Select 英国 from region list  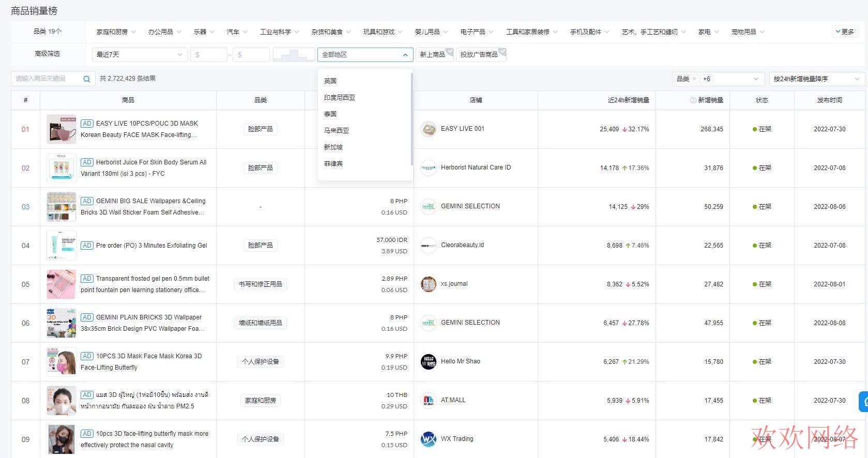click(364, 81)
